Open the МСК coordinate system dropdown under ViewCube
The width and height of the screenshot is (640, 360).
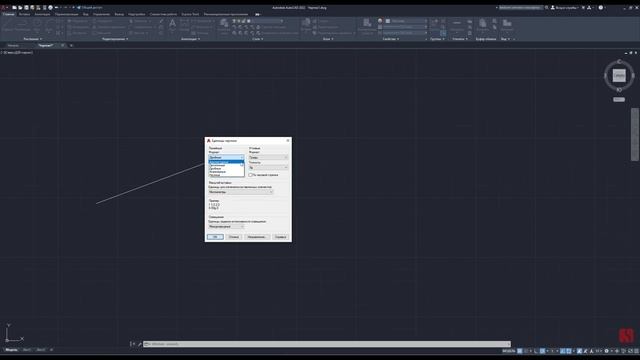click(x=619, y=99)
